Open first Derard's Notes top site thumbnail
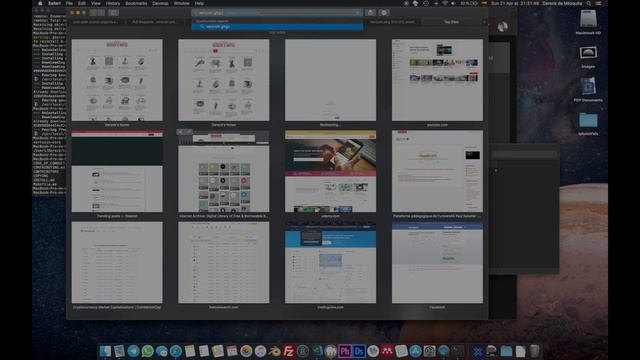 tap(117, 80)
